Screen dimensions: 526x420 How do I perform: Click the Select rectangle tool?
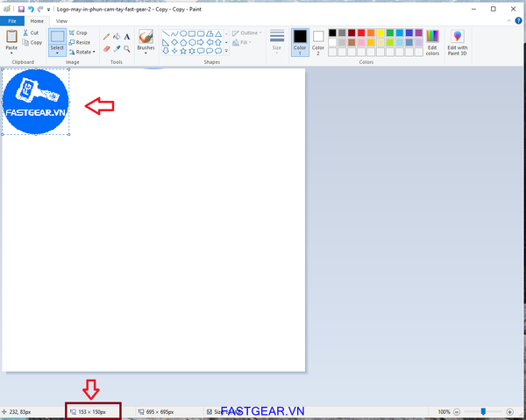point(57,37)
